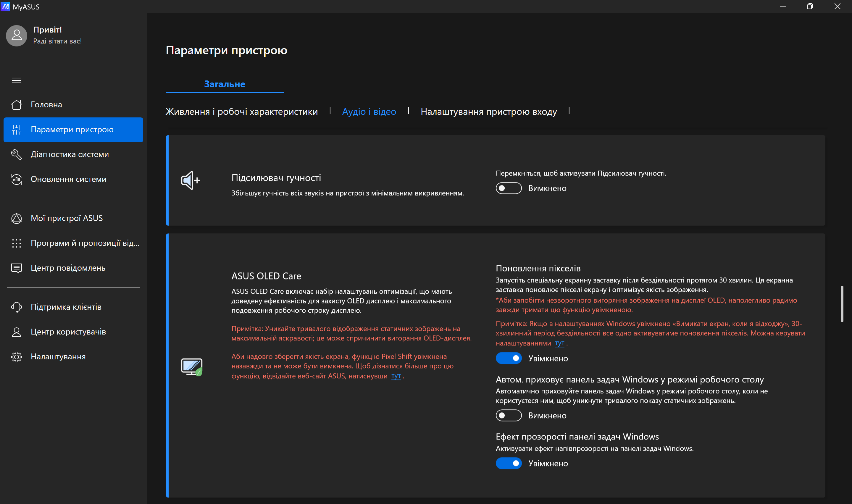Click the user avatar next to Привіт
The image size is (852, 504).
point(16,35)
